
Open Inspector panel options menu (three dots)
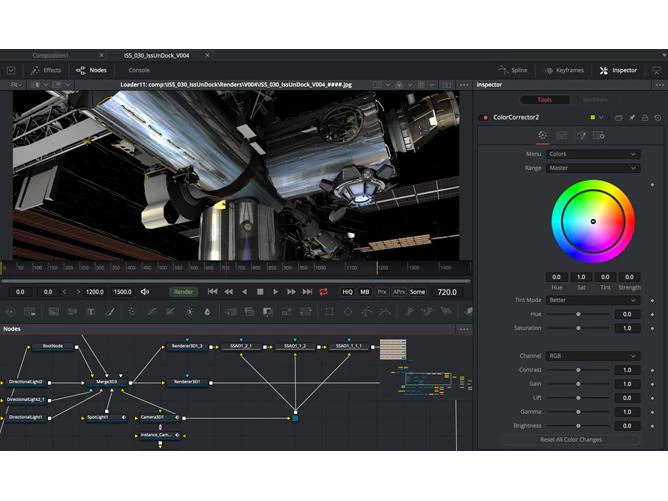pyautogui.click(x=659, y=85)
